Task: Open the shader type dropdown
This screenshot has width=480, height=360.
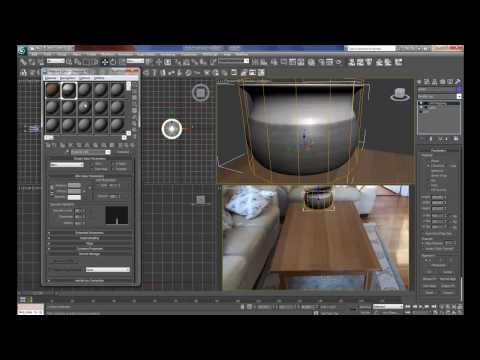Action: point(67,165)
